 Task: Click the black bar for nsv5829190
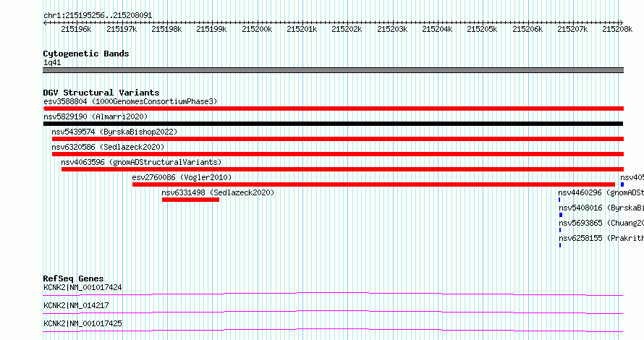point(333,124)
